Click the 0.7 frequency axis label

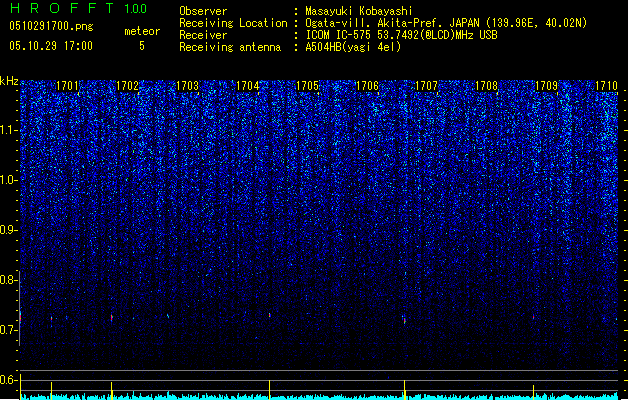tap(8, 330)
